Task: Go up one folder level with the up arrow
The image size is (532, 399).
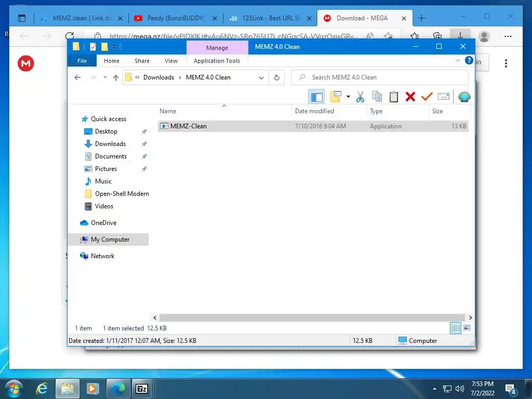Action: point(116,78)
